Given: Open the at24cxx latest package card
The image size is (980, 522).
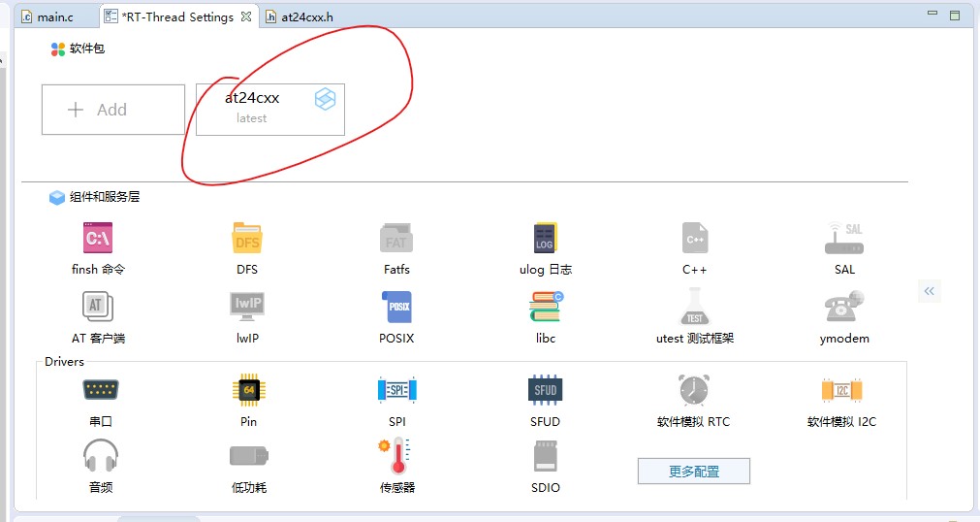Looking at the screenshot, I should click(x=270, y=110).
